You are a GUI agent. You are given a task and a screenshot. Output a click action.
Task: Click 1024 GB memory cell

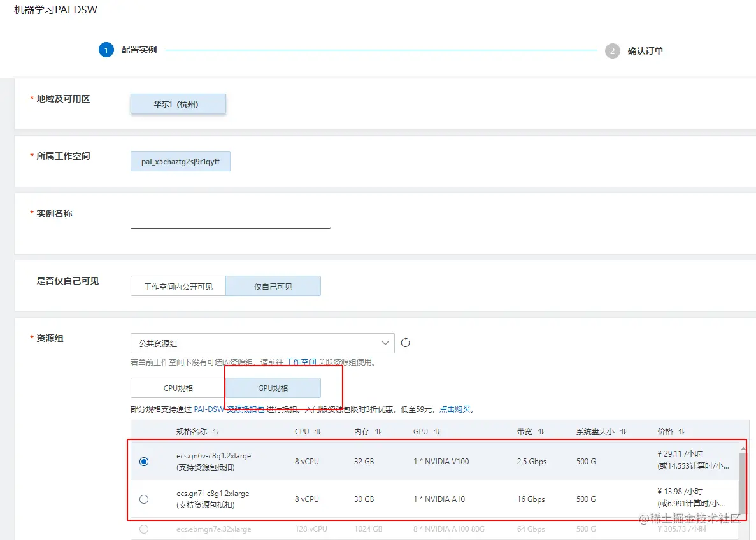[x=368, y=529]
